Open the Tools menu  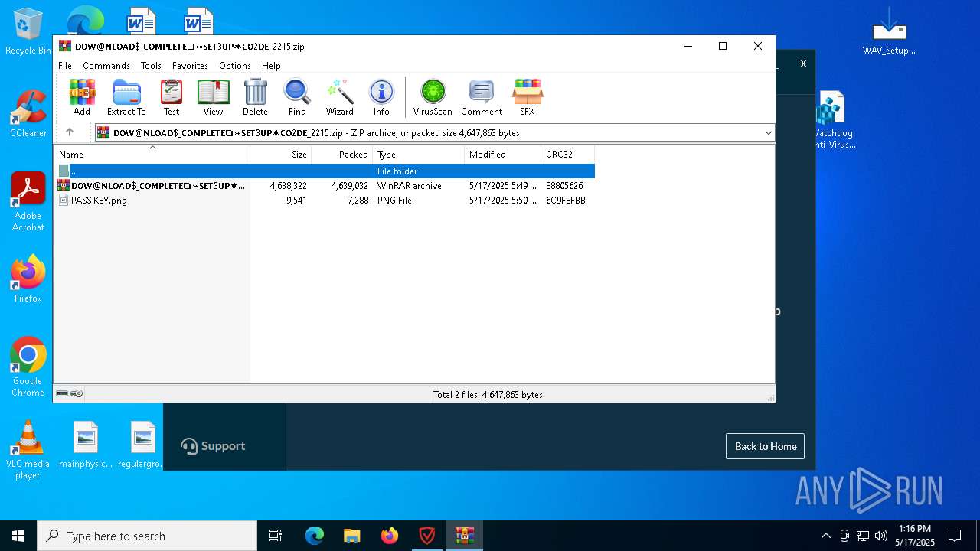(x=151, y=66)
